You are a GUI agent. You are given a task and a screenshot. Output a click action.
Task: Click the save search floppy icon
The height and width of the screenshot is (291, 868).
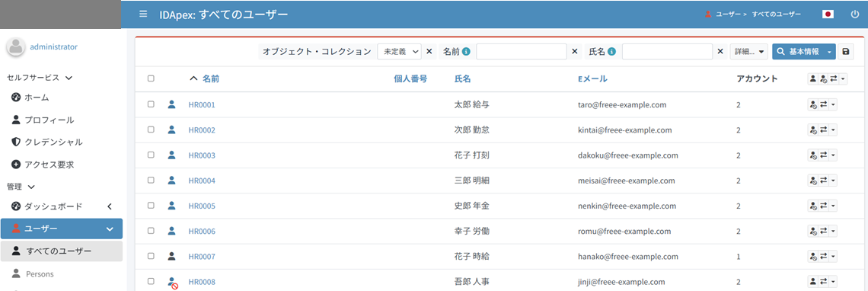click(x=846, y=51)
